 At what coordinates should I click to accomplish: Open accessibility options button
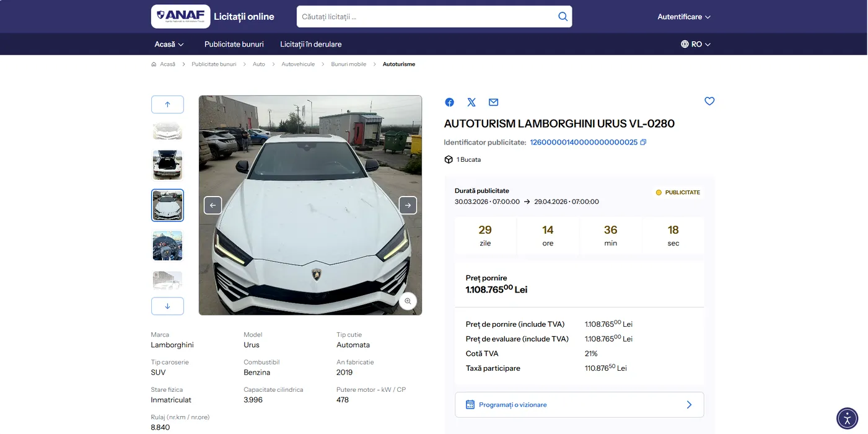pyautogui.click(x=847, y=418)
